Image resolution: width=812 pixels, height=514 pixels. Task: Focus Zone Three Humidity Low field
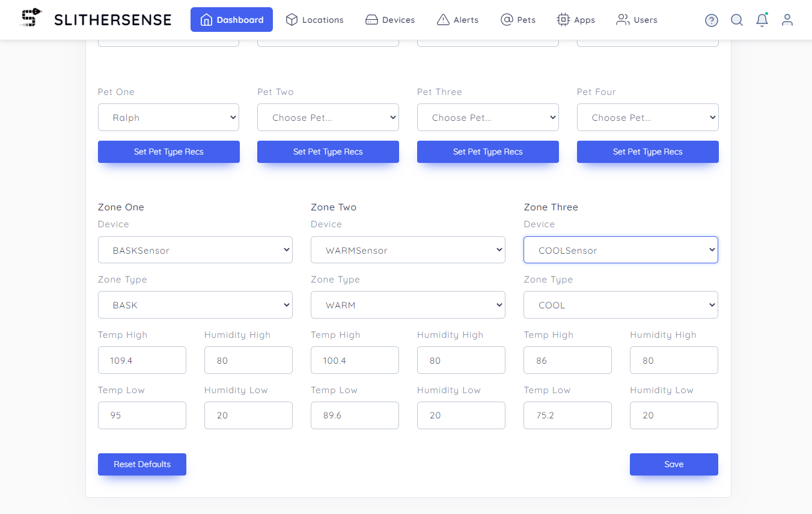pyautogui.click(x=674, y=415)
